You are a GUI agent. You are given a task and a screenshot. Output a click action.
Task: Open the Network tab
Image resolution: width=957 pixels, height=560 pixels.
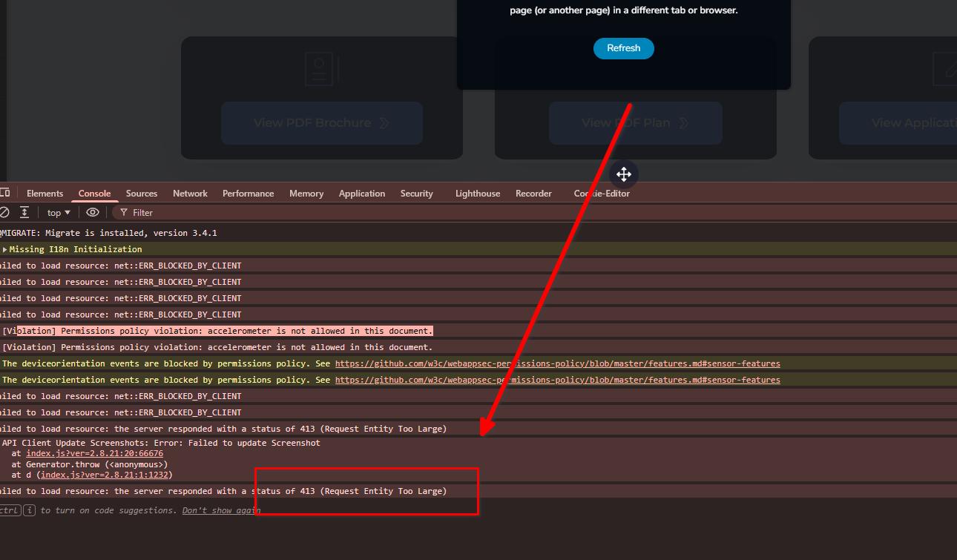click(190, 193)
